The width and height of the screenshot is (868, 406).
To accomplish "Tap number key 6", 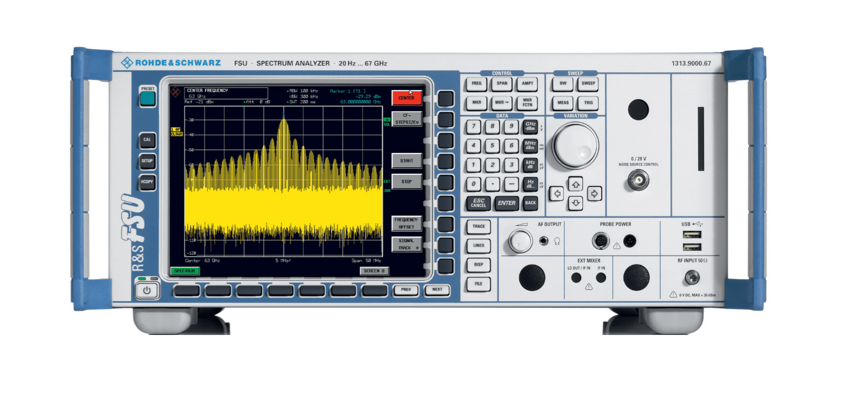I will pyautogui.click(x=512, y=145).
